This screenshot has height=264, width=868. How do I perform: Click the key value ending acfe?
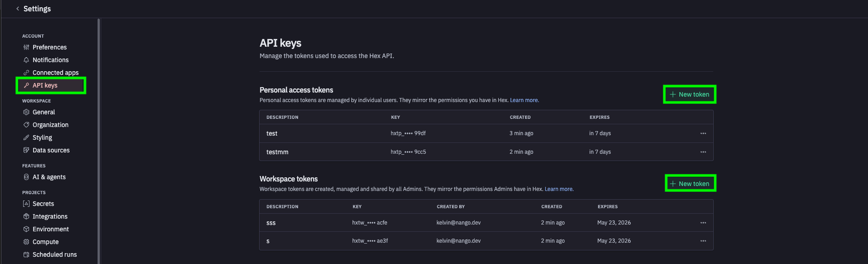370,223
